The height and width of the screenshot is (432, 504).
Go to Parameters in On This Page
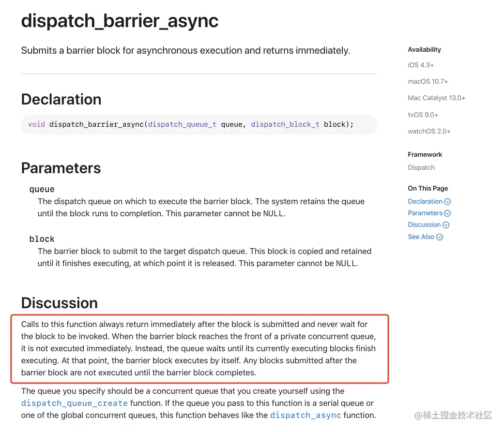[x=425, y=213]
